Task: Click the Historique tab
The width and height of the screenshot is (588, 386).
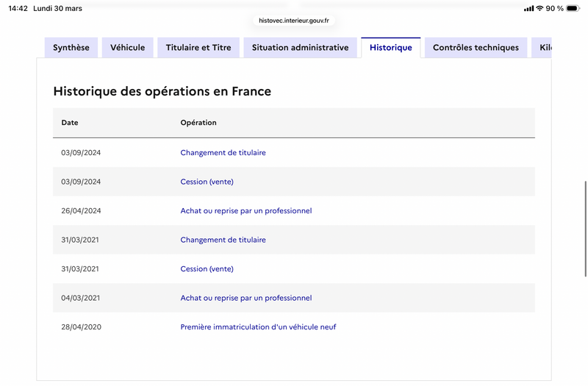Action: pos(391,48)
